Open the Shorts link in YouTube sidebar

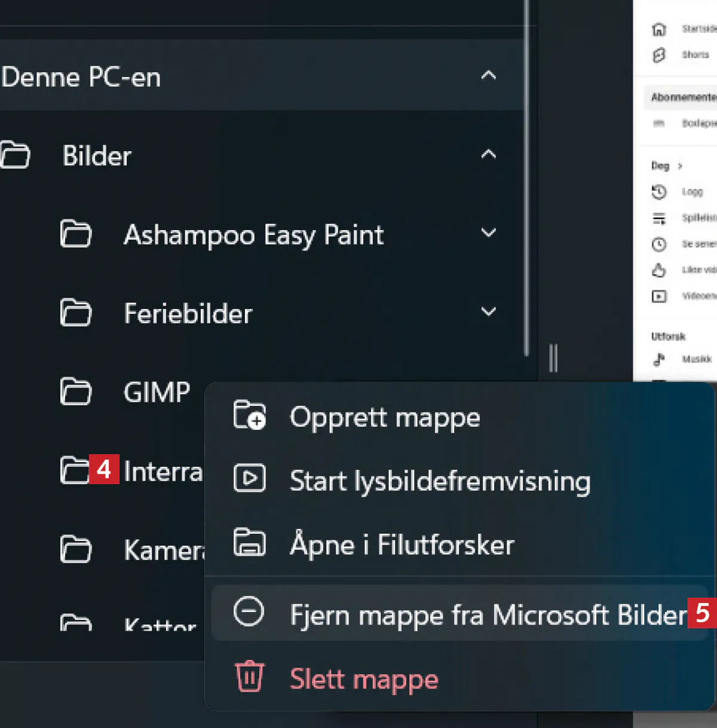click(695, 55)
